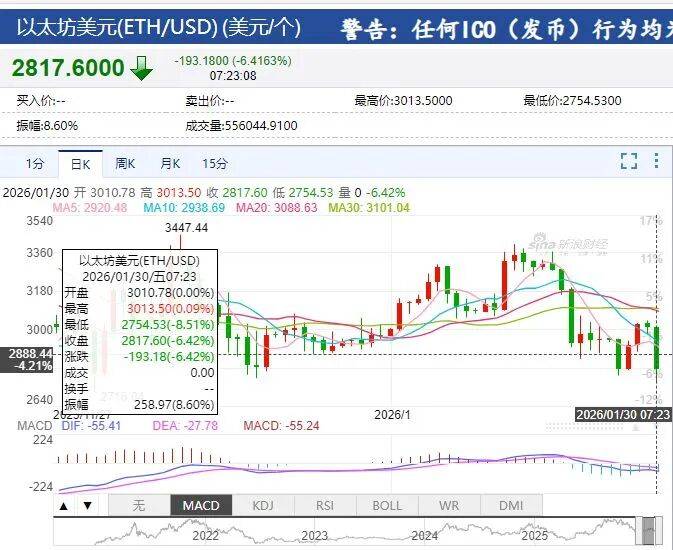Expand chart to fullscreen view
The image size is (673, 550).
point(629,161)
